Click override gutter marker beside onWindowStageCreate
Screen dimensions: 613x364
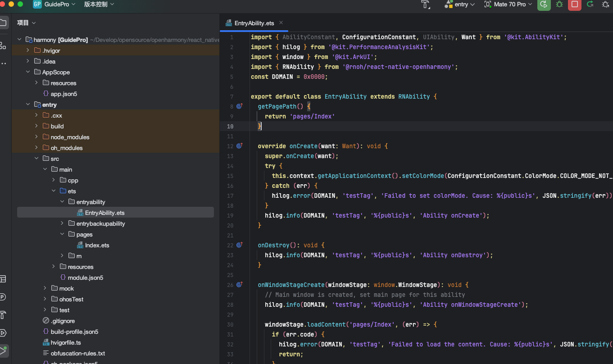click(x=240, y=285)
